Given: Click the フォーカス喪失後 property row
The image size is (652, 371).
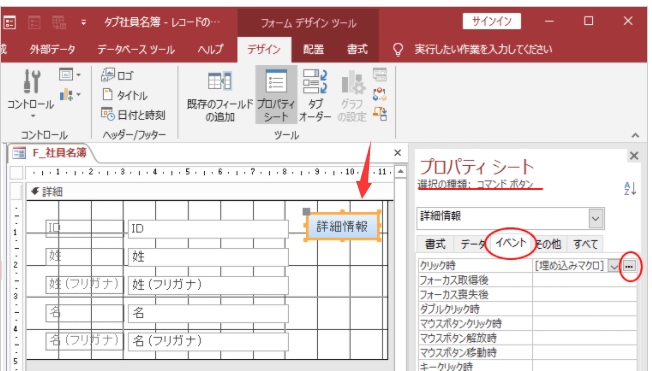Looking at the screenshot, I should tap(527, 295).
